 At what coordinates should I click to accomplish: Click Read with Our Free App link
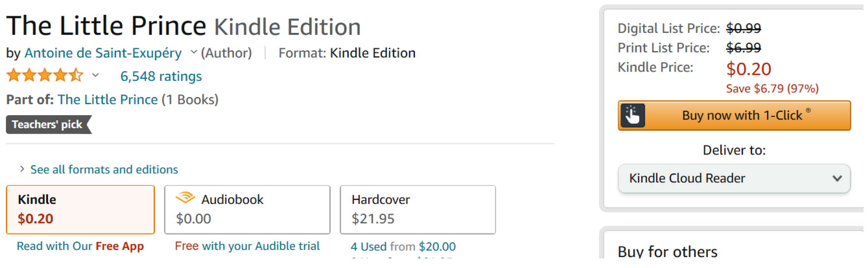click(80, 246)
